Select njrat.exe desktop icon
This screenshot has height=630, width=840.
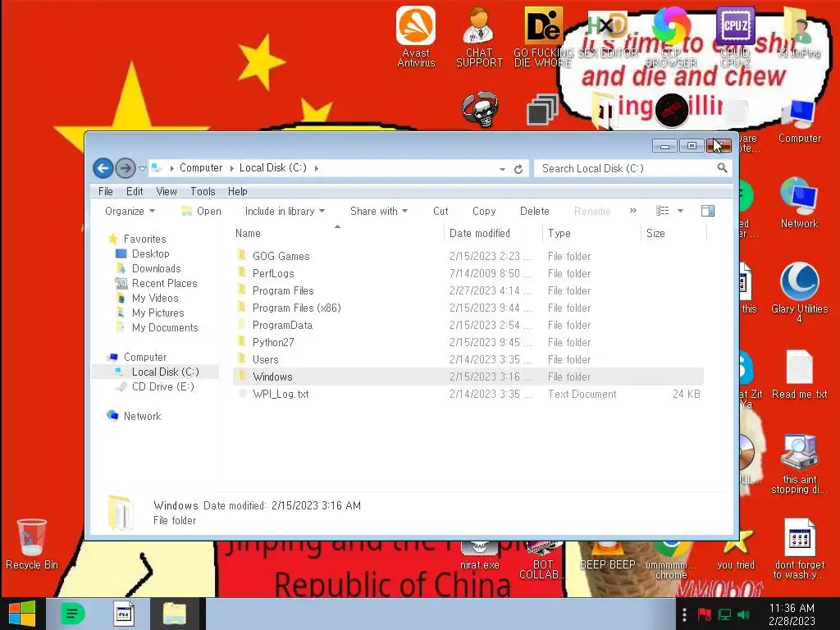pos(479,556)
